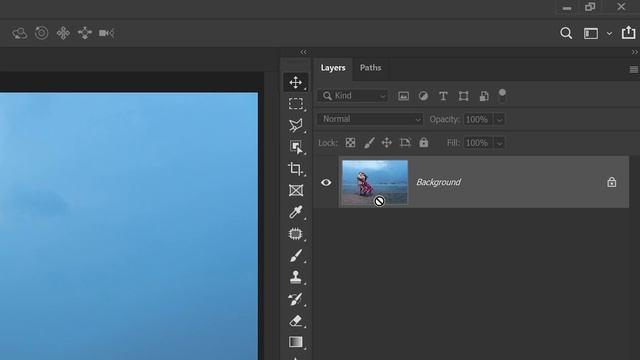Open the Kind filter dropdown

[x=353, y=96]
